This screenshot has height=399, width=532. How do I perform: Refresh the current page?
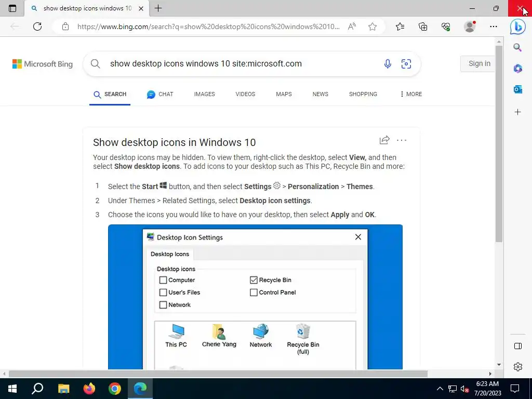pos(37,26)
